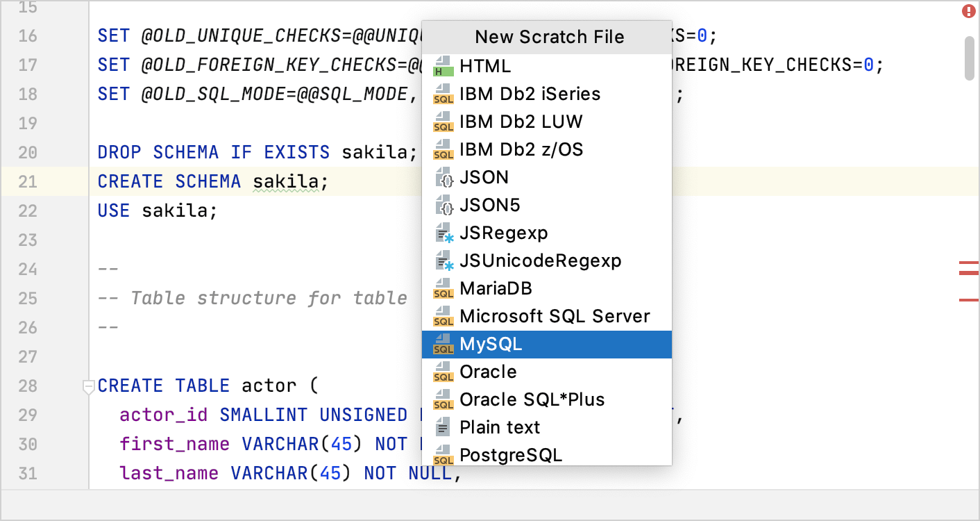Click the JSRegexp file icon
Image resolution: width=980 pixels, height=521 pixels.
click(443, 233)
